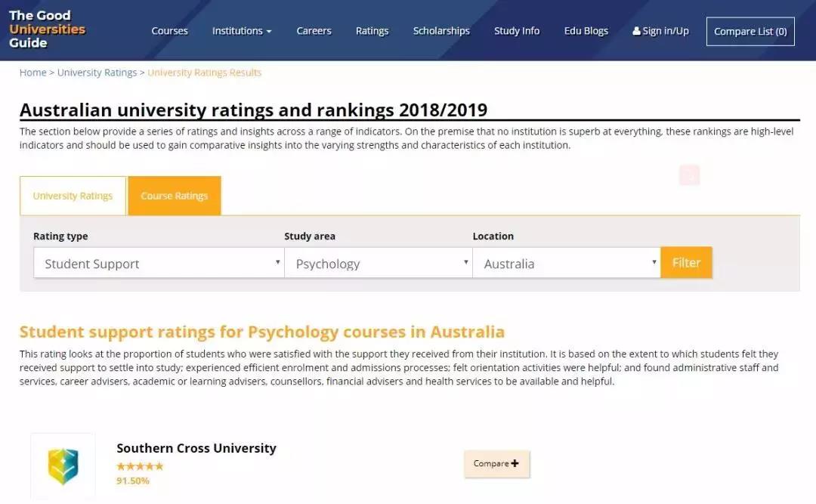Add Southern Cross University to compare
This screenshot has width=816, height=504.
click(497, 463)
